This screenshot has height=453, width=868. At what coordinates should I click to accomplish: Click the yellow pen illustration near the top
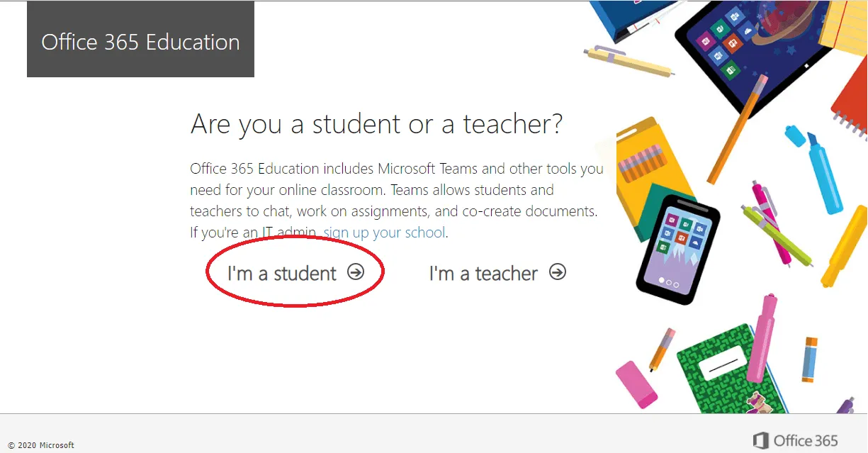628,62
